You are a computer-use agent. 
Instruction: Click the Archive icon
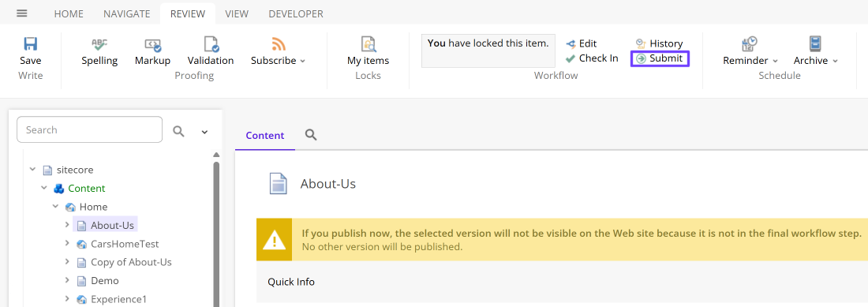815,44
